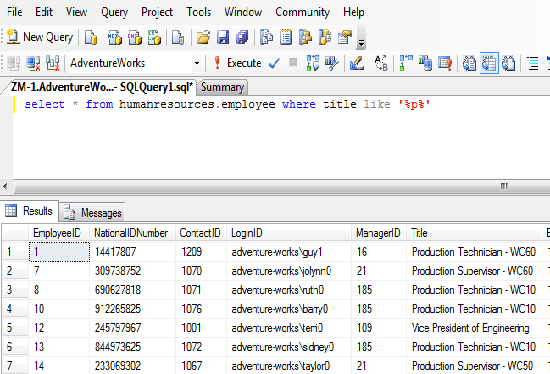Viewport: 550px width, 374px height.
Task: Open the View menu
Action: 76,12
